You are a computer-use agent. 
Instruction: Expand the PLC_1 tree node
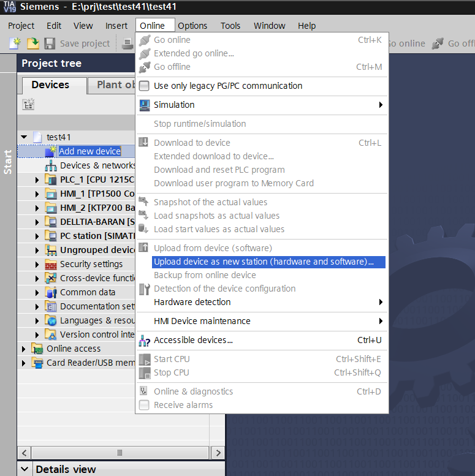37,179
